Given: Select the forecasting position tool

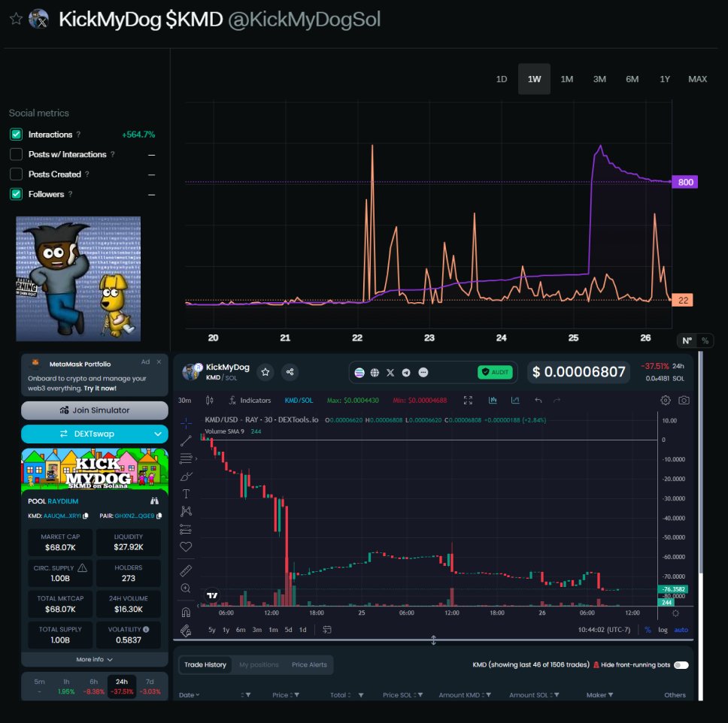Looking at the screenshot, I should pyautogui.click(x=186, y=529).
